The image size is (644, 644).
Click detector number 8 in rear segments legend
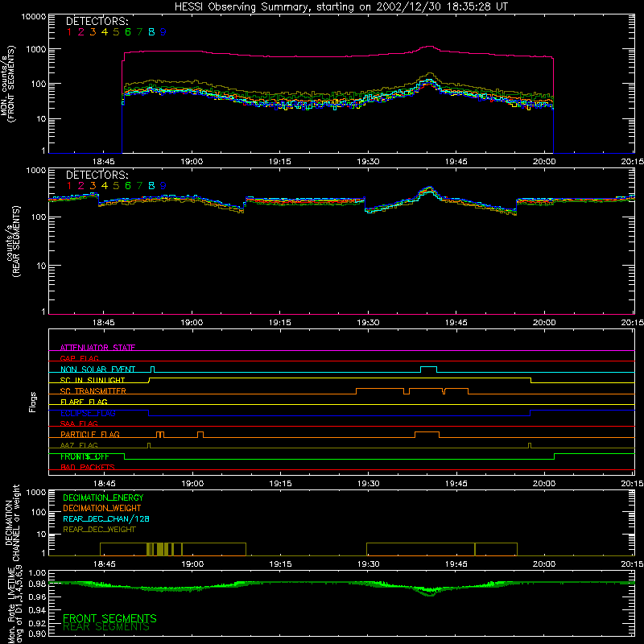coord(151,186)
